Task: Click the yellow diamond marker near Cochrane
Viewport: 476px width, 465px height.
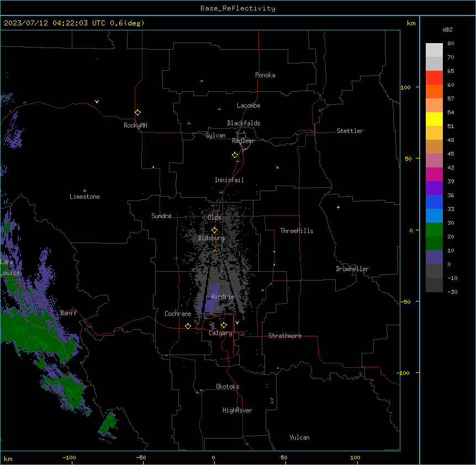Action: 188,326
